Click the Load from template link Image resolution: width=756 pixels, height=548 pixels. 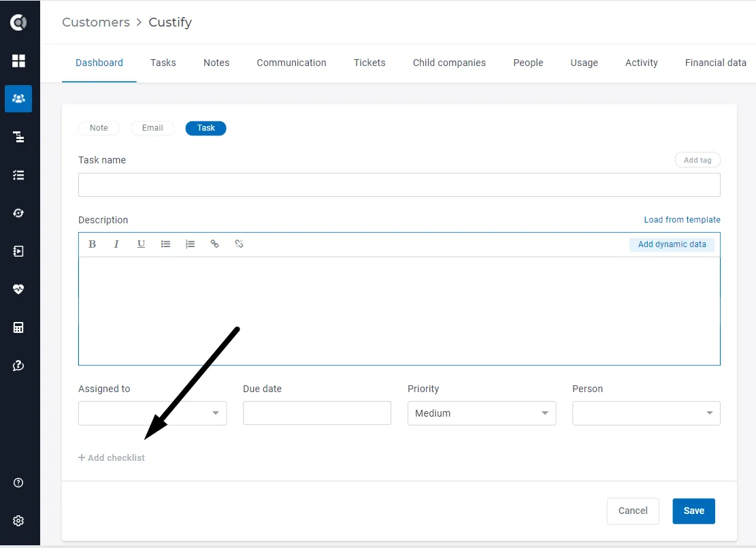pyautogui.click(x=683, y=219)
